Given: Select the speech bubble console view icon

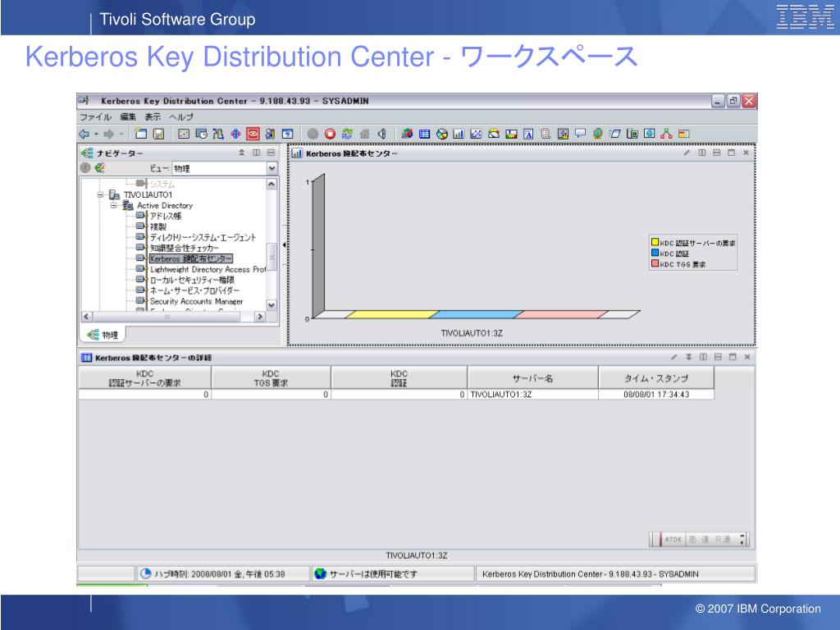Looking at the screenshot, I should coord(580,134).
